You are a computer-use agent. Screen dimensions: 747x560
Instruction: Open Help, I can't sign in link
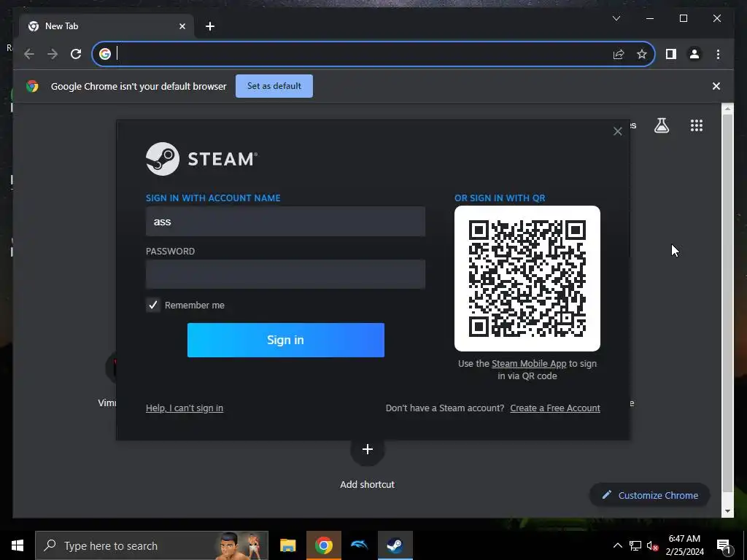click(x=185, y=408)
